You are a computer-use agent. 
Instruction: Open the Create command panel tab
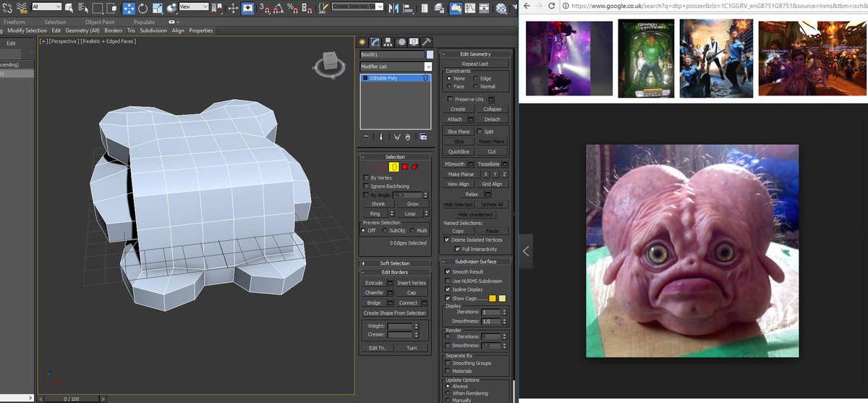(364, 41)
